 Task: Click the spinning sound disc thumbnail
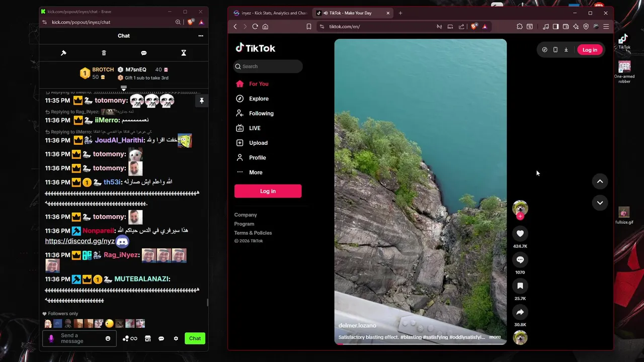(x=520, y=337)
